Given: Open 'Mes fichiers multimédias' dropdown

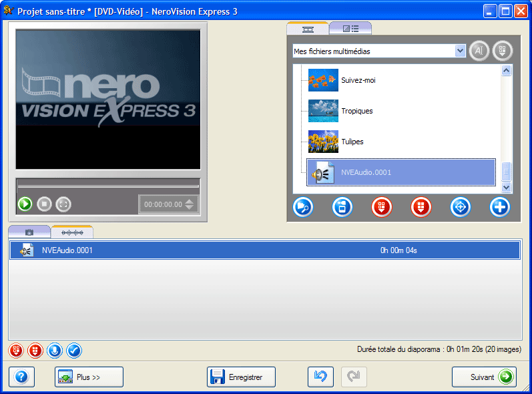Looking at the screenshot, I should 460,51.
